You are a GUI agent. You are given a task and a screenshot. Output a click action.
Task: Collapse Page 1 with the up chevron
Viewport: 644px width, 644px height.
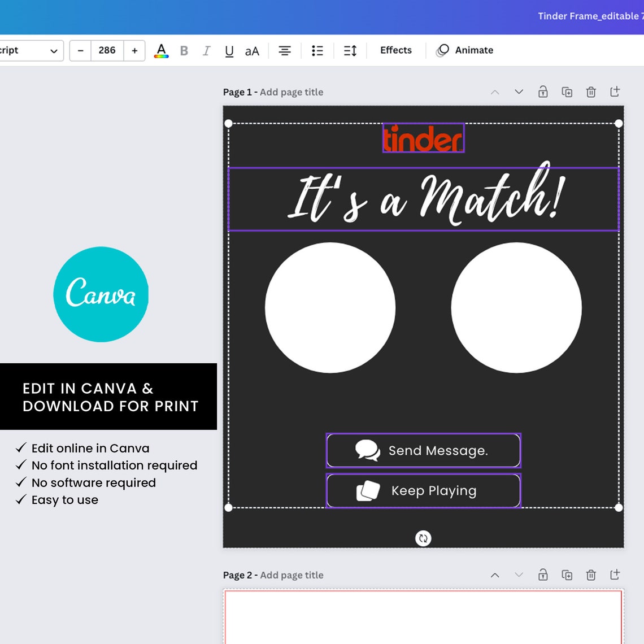(x=495, y=92)
